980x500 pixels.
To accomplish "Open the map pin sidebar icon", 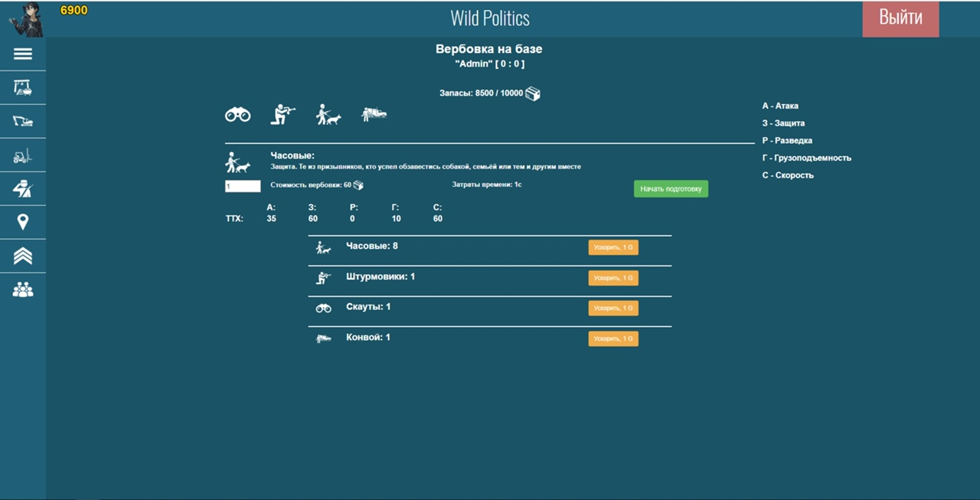I will (x=23, y=222).
